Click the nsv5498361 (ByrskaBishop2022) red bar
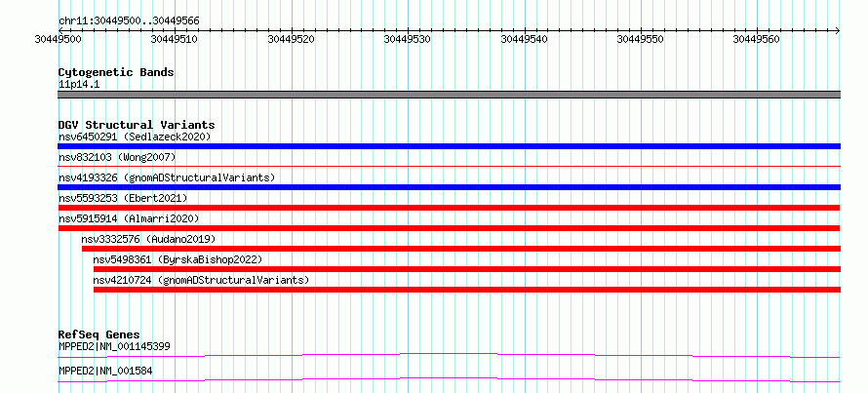The width and height of the screenshot is (868, 393). tap(467, 269)
